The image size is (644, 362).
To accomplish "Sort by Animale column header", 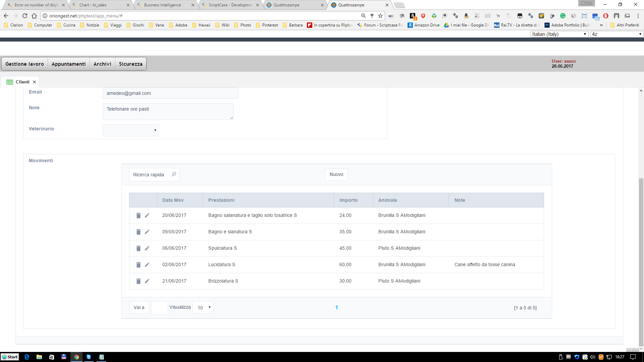I will 387,200.
